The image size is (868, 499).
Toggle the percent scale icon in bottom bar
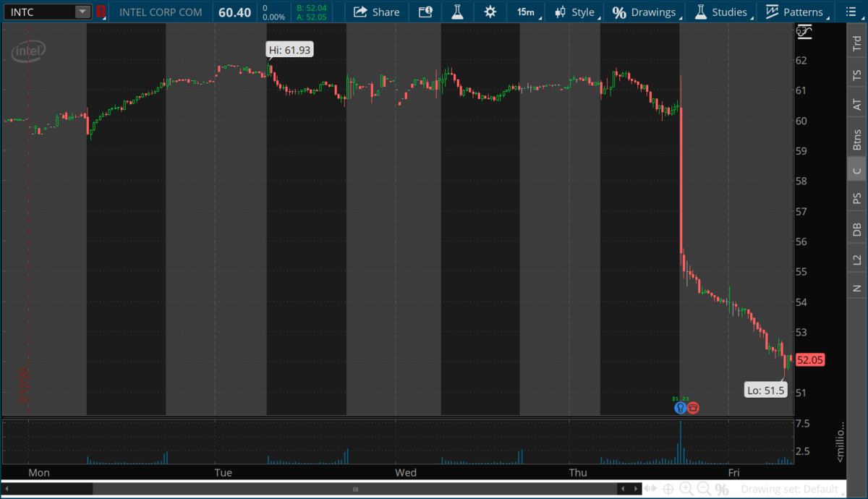[722, 490]
